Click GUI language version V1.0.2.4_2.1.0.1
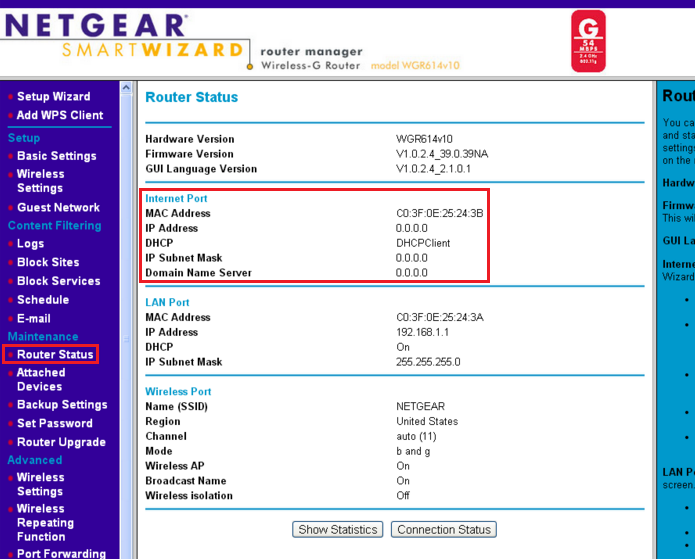 [x=433, y=169]
